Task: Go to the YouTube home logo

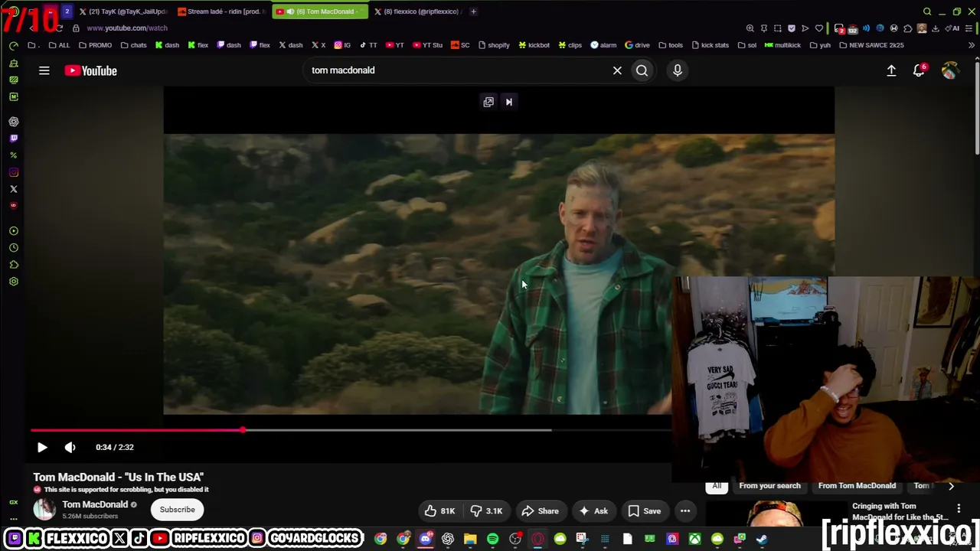Action: (90, 70)
